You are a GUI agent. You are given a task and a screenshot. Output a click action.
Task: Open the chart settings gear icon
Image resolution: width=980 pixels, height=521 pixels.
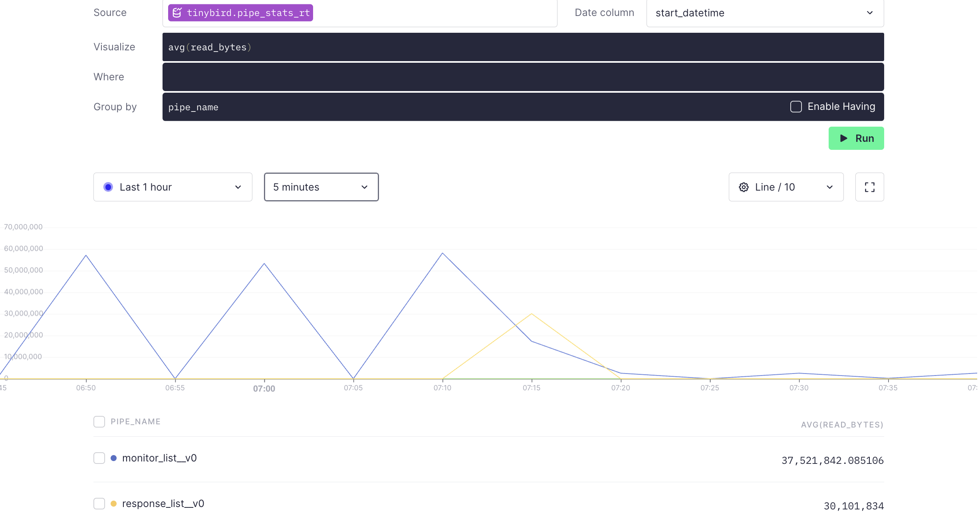pyautogui.click(x=744, y=187)
